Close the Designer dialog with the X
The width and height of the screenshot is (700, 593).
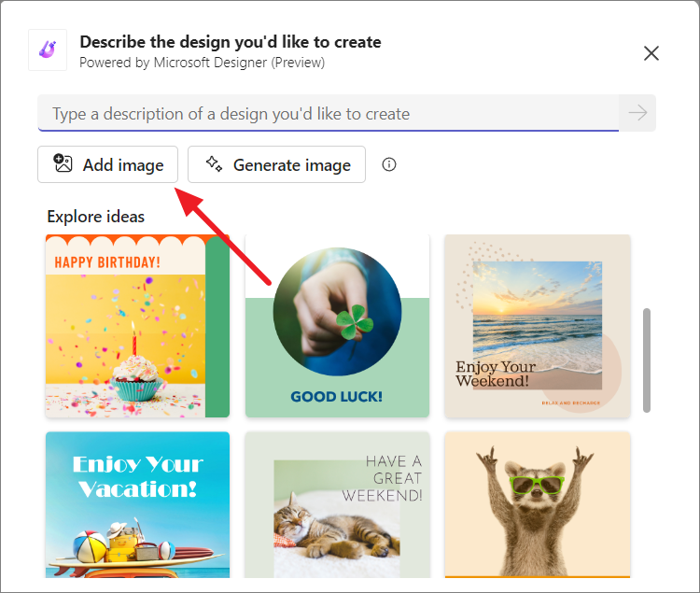[651, 53]
